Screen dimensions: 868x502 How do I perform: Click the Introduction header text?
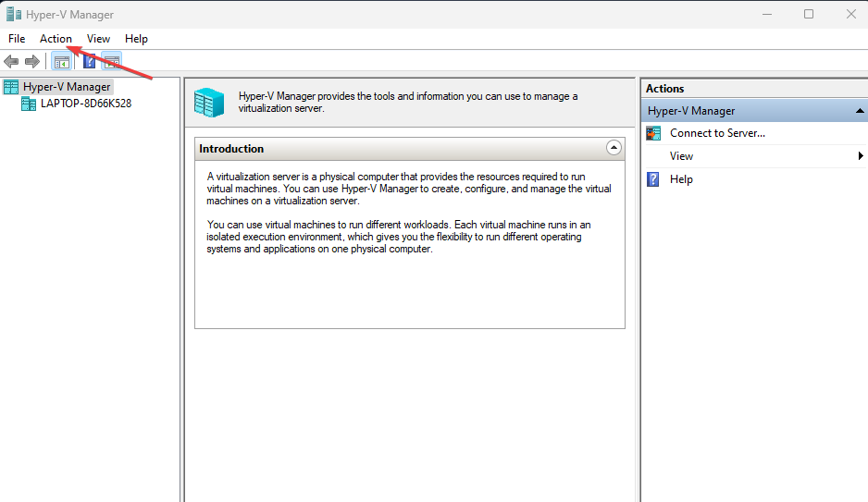[231, 149]
